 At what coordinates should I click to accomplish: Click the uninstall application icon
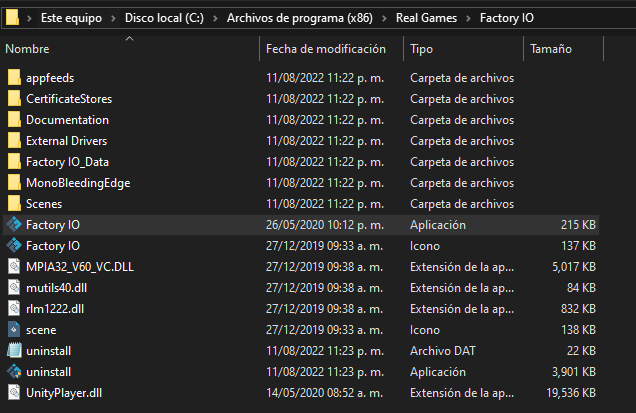tap(14, 372)
